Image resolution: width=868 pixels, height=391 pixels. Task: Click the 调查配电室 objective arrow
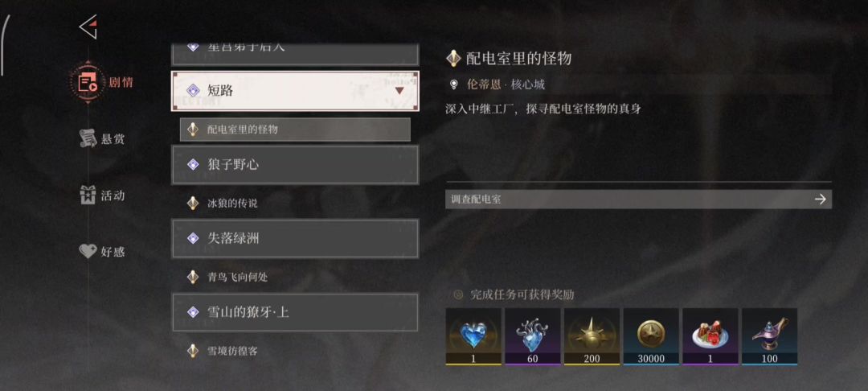(821, 200)
